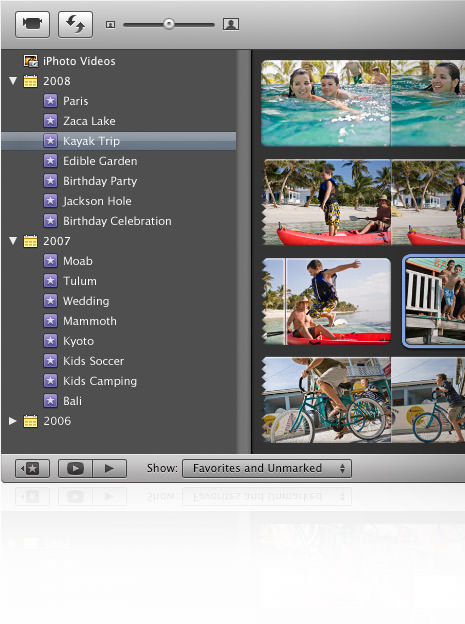
Task: Click the swap events and projects button
Action: tap(75, 24)
